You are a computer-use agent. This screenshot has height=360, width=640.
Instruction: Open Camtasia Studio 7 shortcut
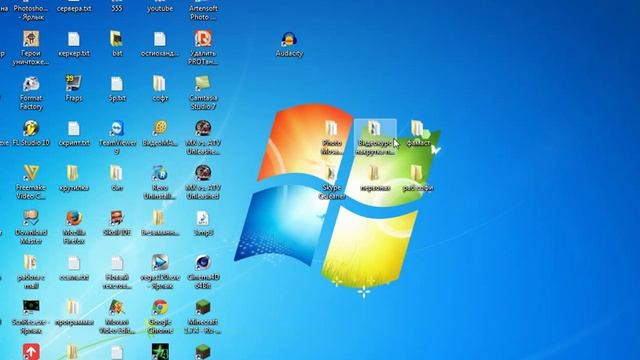point(203,83)
